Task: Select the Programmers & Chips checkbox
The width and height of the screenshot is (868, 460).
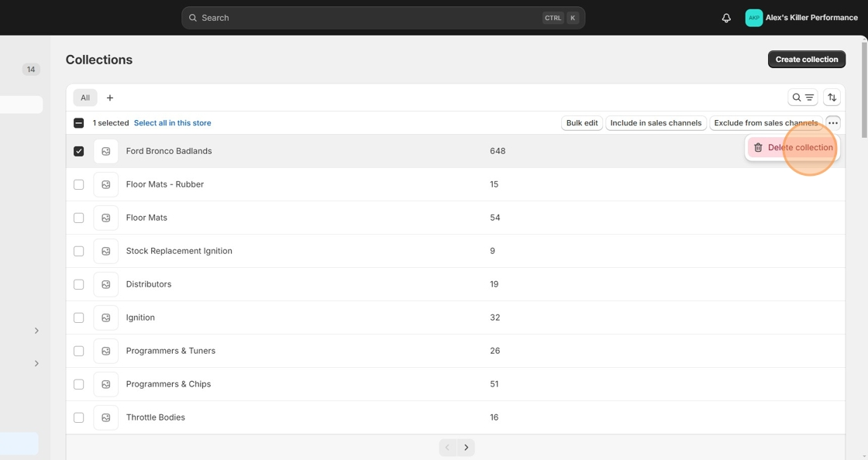Action: [78, 384]
